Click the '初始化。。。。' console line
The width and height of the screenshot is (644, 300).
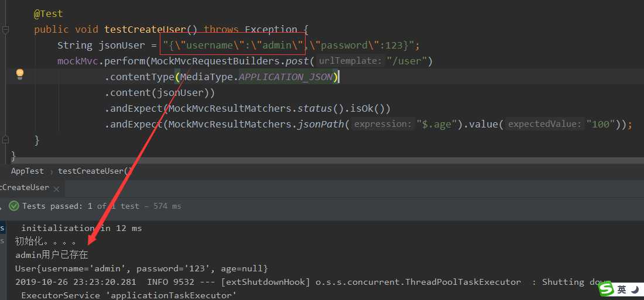pyautogui.click(x=46, y=242)
